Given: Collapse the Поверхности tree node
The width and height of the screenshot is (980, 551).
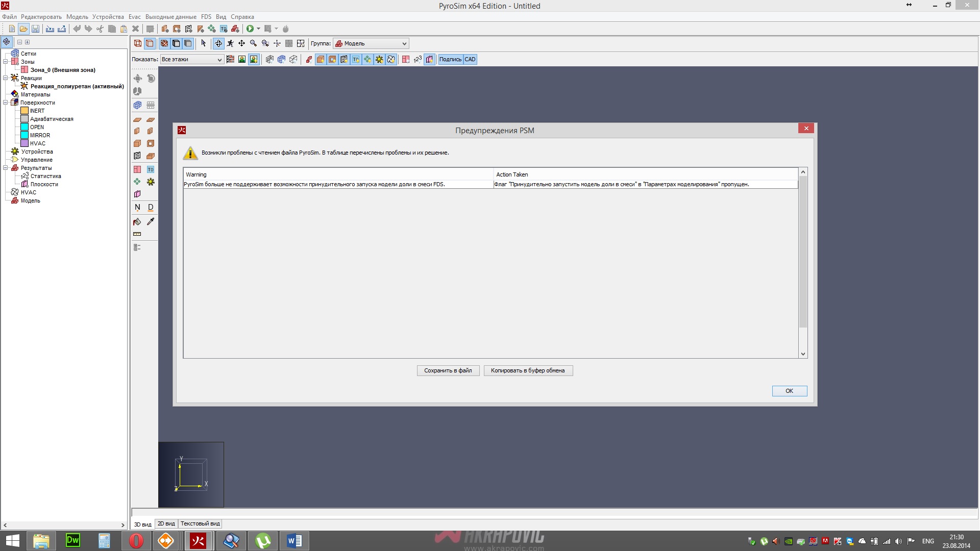Looking at the screenshot, I should pos(6,103).
